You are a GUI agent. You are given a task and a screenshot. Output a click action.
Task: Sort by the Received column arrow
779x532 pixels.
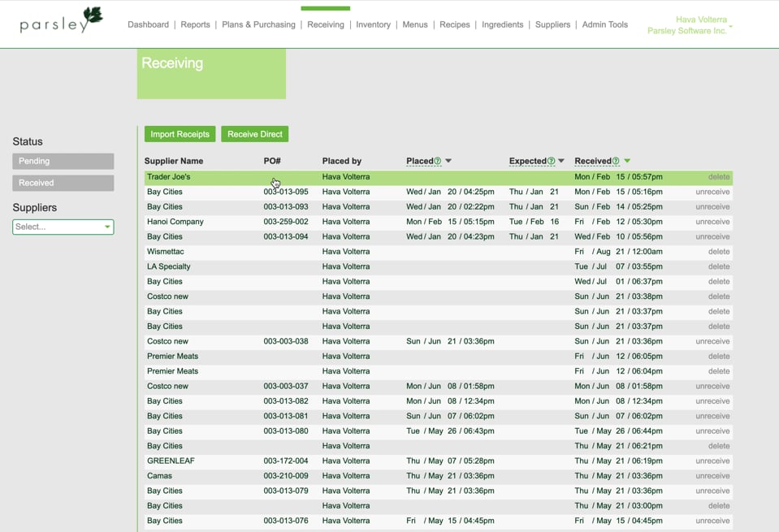[628, 161]
